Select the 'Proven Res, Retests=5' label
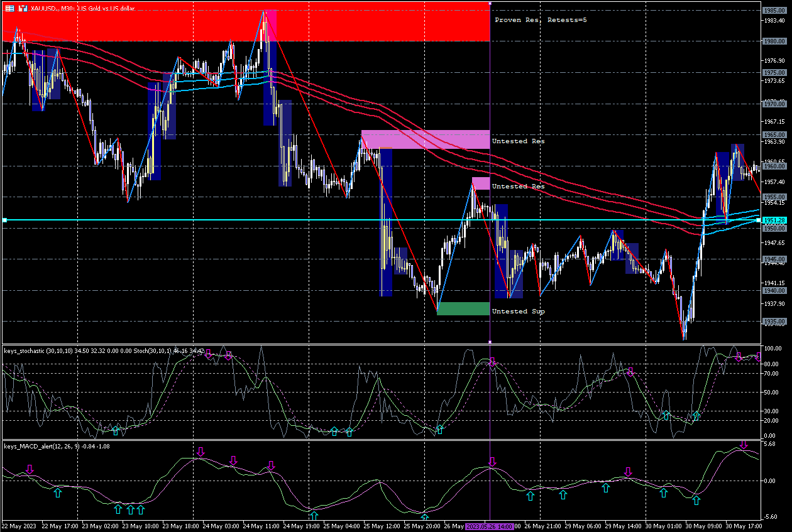Image resolution: width=792 pixels, height=532 pixels. (x=541, y=20)
